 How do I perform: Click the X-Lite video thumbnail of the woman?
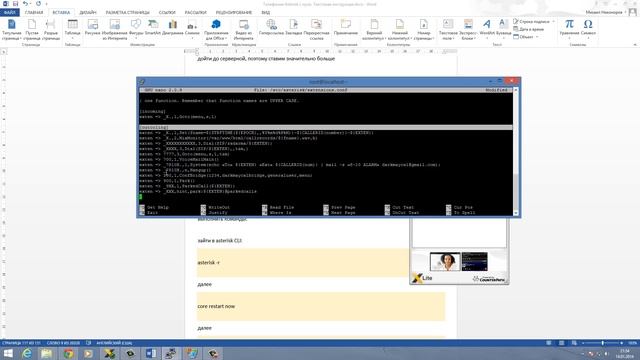pos(445,262)
